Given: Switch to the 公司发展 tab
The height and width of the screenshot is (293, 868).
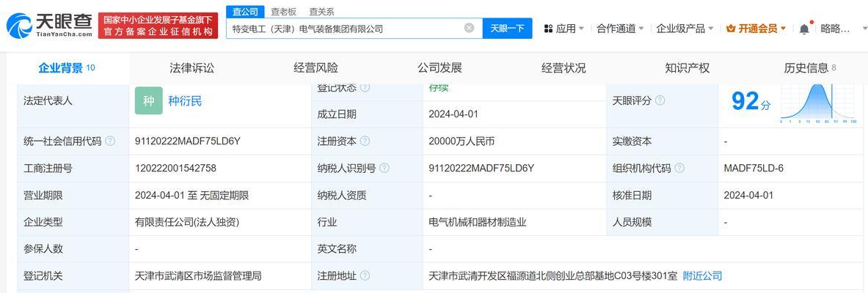Looking at the screenshot, I should tap(440, 68).
